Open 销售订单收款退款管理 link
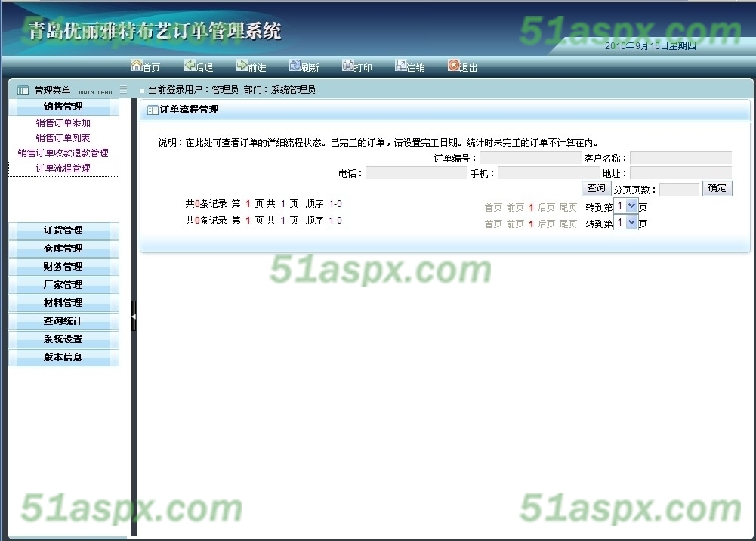 coord(63,153)
